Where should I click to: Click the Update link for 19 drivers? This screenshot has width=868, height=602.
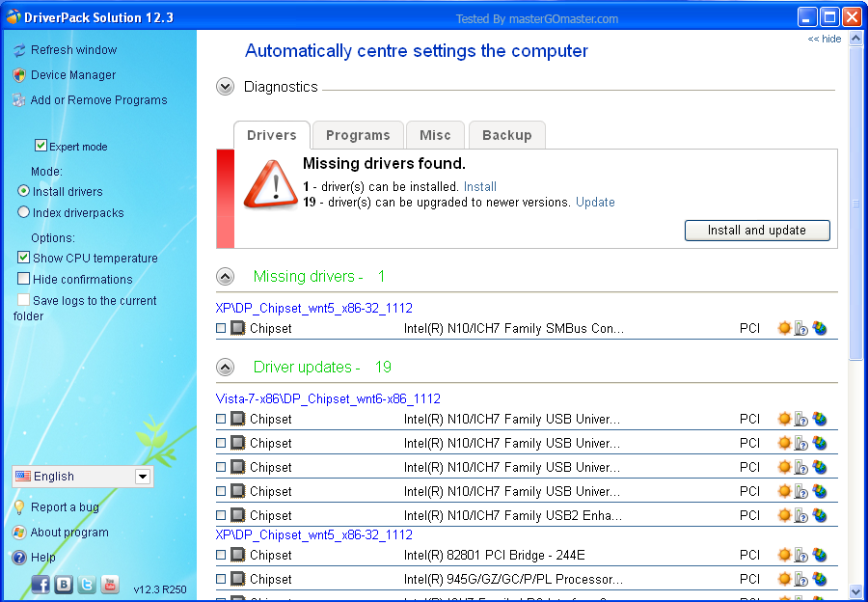point(595,203)
